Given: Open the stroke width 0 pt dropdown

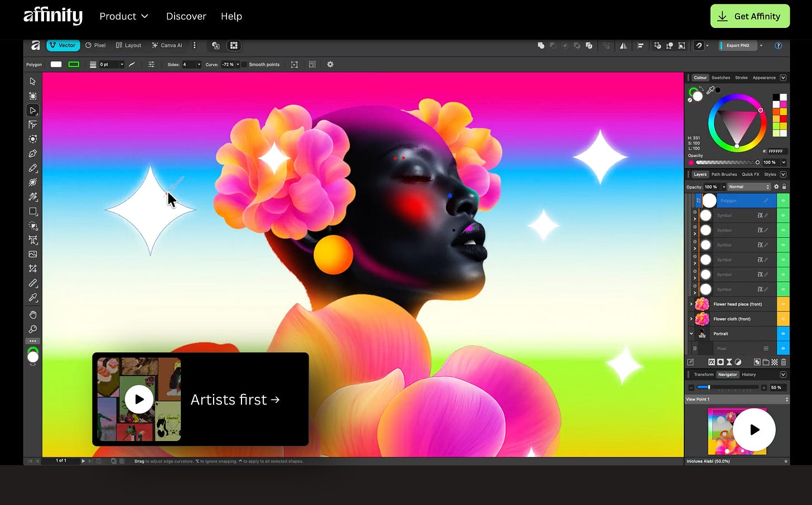Looking at the screenshot, I should 122,64.
